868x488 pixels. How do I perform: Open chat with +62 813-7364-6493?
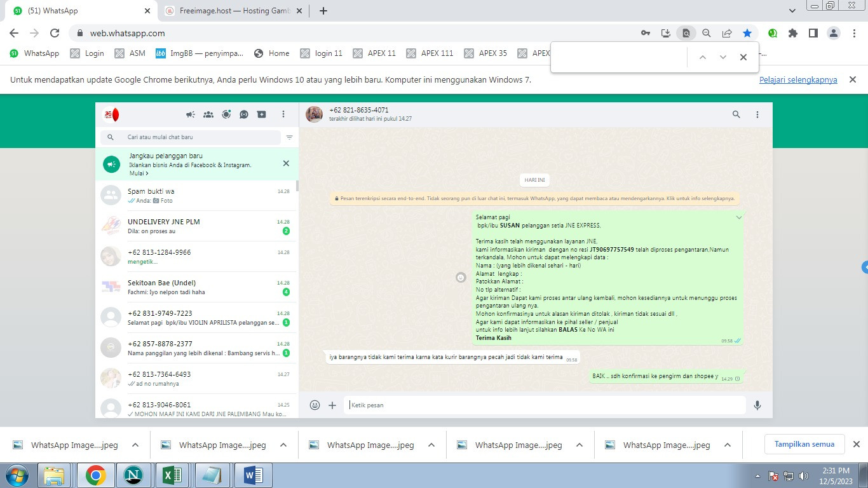(x=196, y=378)
